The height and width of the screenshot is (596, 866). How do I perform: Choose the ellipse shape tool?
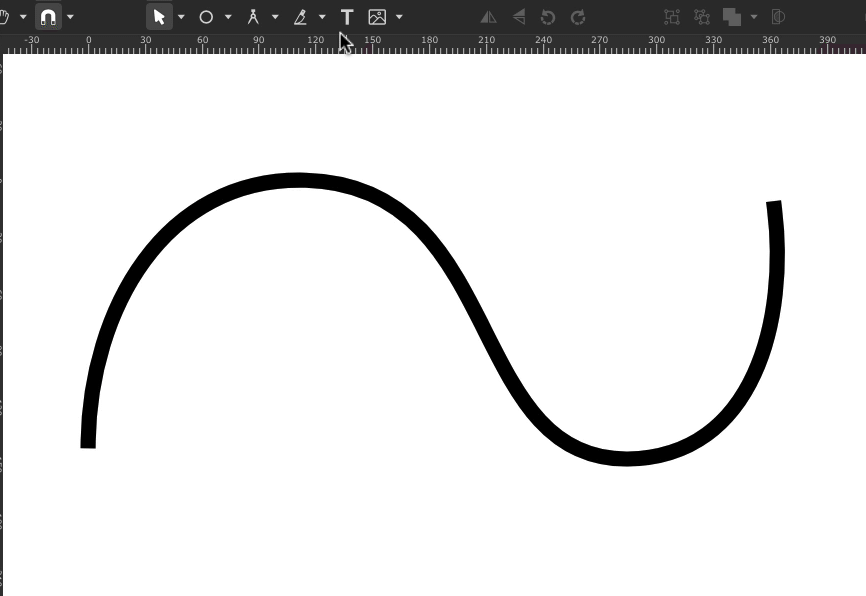pos(206,17)
